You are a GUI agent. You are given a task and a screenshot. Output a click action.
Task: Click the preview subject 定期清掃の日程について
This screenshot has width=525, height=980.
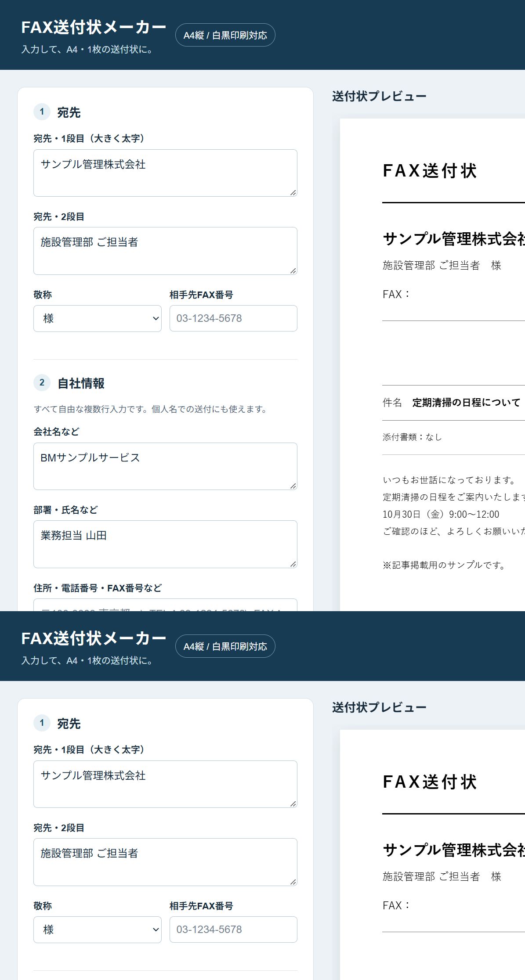tap(466, 403)
